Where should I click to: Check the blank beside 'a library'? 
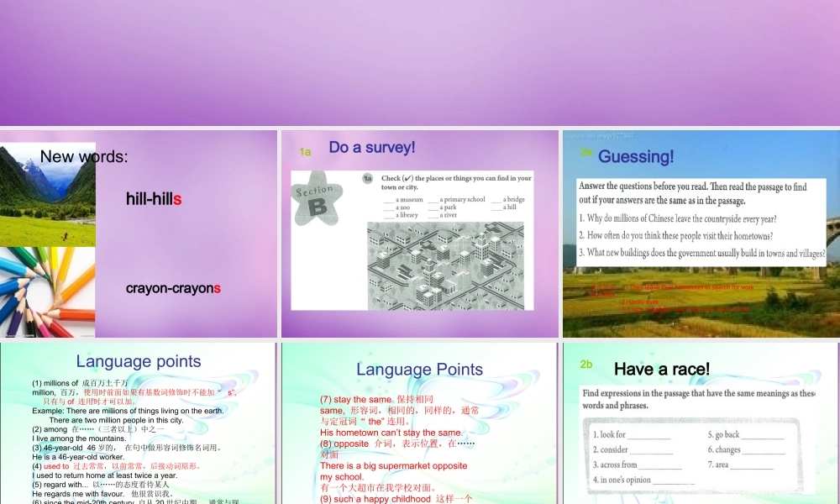point(389,216)
